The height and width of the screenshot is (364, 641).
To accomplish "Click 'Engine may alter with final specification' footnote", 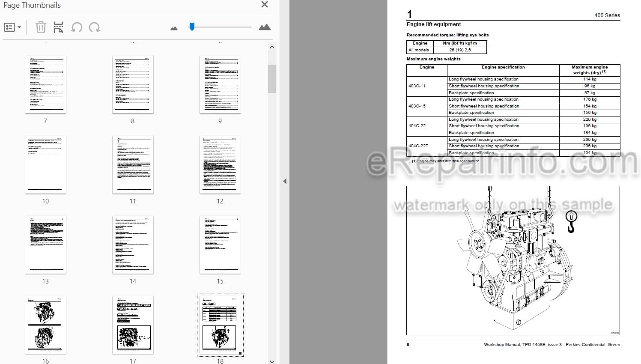I will (446, 161).
